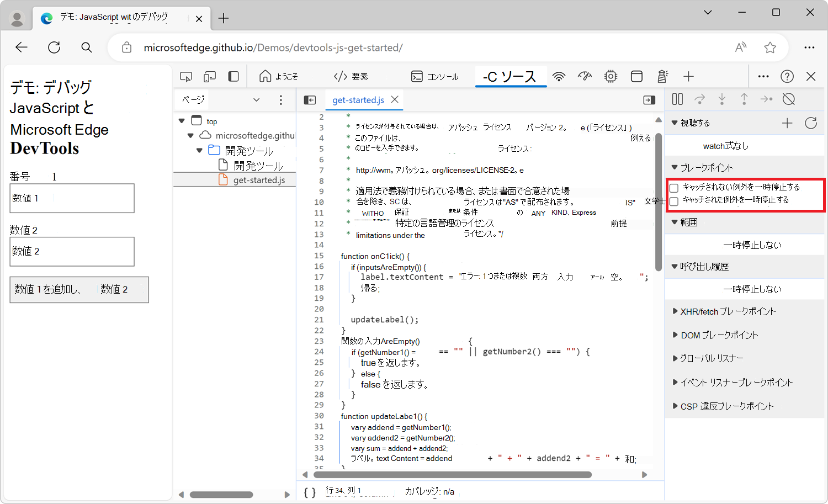The width and height of the screenshot is (828, 504).
Task: Close the get-started.js editor tab
Action: [x=394, y=100]
